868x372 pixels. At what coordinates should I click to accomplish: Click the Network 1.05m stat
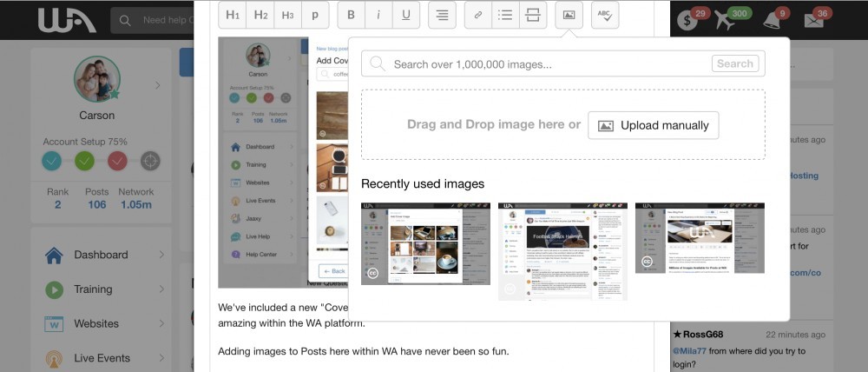click(x=136, y=198)
